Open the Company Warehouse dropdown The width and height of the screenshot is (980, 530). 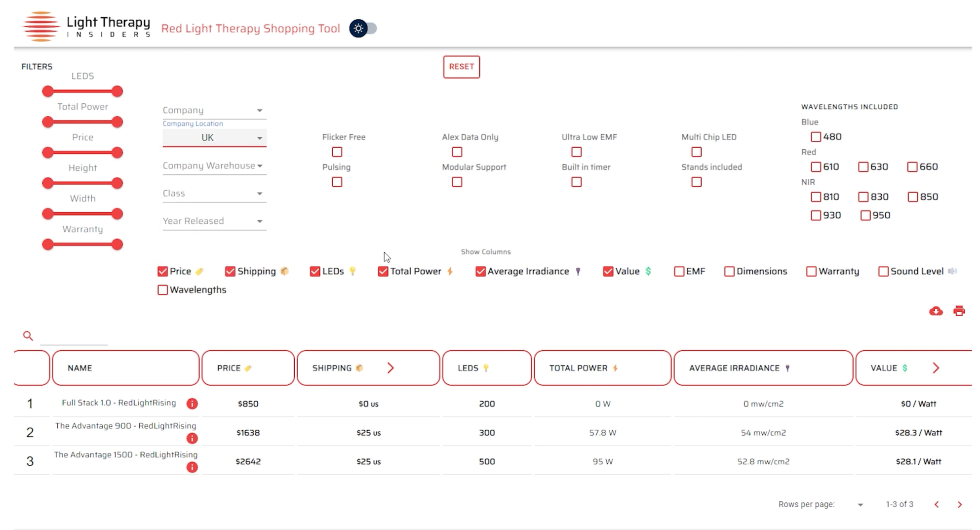[x=214, y=165]
